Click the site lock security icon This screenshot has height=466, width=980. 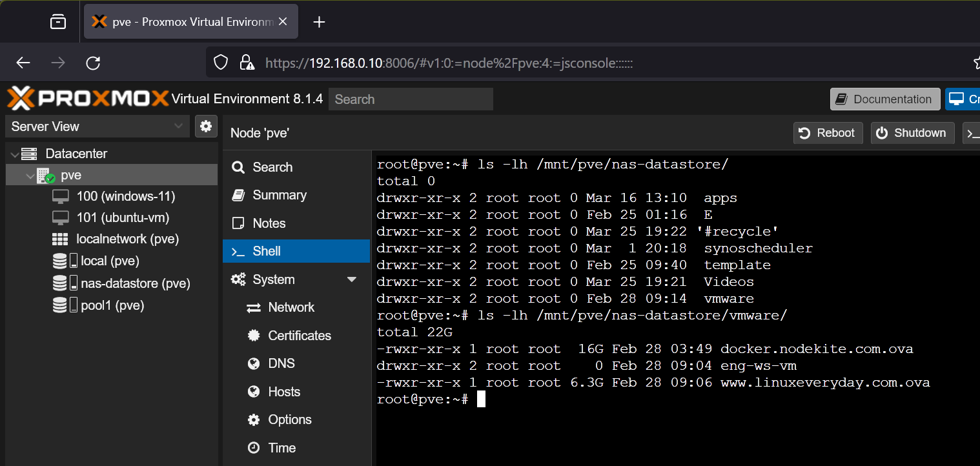tap(246, 63)
